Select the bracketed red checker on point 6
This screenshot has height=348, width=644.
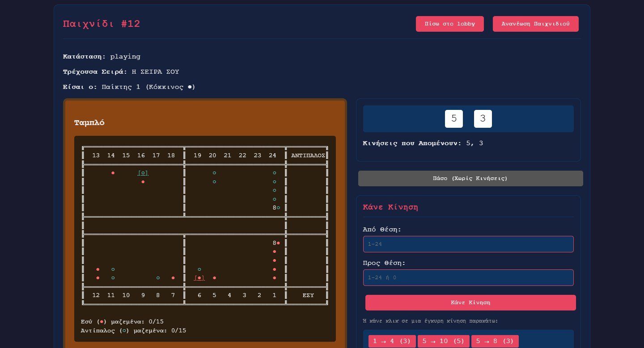[199, 278]
